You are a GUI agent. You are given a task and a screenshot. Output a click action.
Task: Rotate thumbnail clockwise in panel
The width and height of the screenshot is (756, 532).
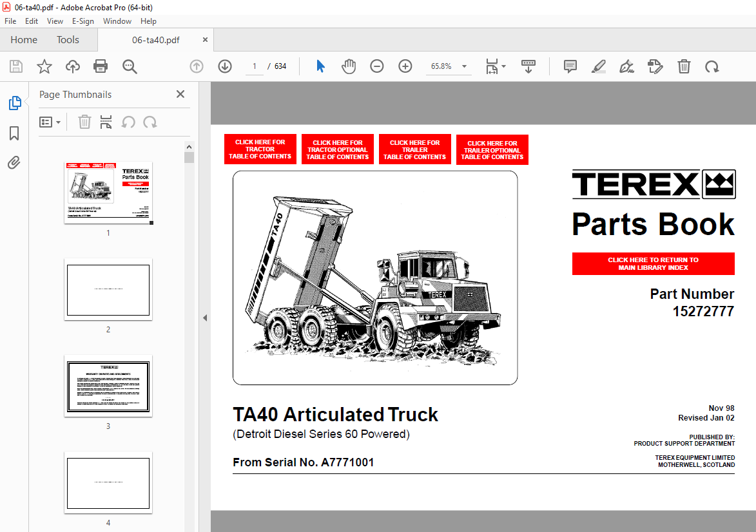click(150, 122)
